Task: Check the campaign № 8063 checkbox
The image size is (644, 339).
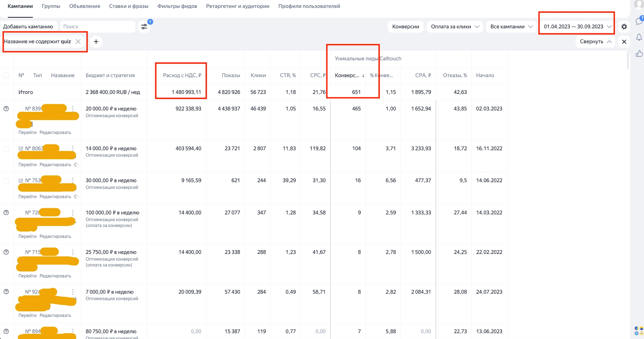Action: pyautogui.click(x=6, y=149)
